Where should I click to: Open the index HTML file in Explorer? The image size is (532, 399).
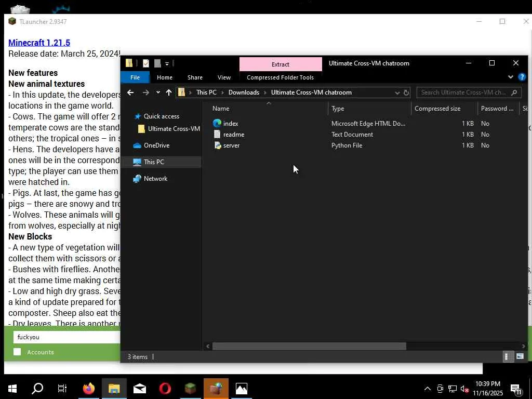(x=230, y=124)
